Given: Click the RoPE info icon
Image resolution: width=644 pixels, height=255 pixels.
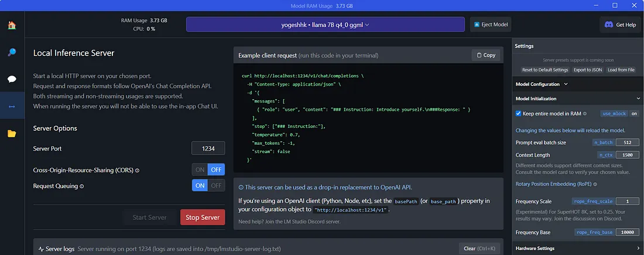Looking at the screenshot, I should (x=595, y=184).
